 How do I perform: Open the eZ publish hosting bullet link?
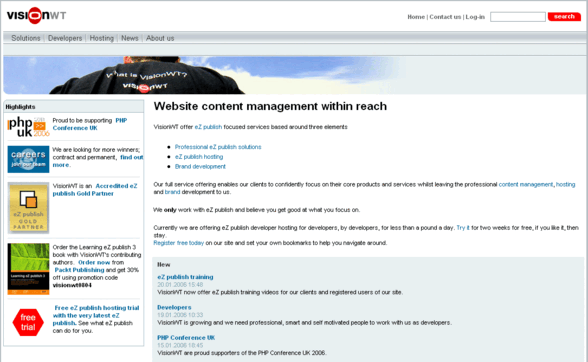click(199, 156)
